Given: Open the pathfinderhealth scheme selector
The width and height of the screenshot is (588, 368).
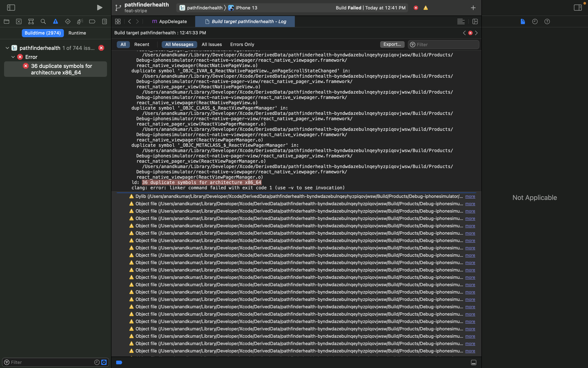Looking at the screenshot, I should click(201, 8).
